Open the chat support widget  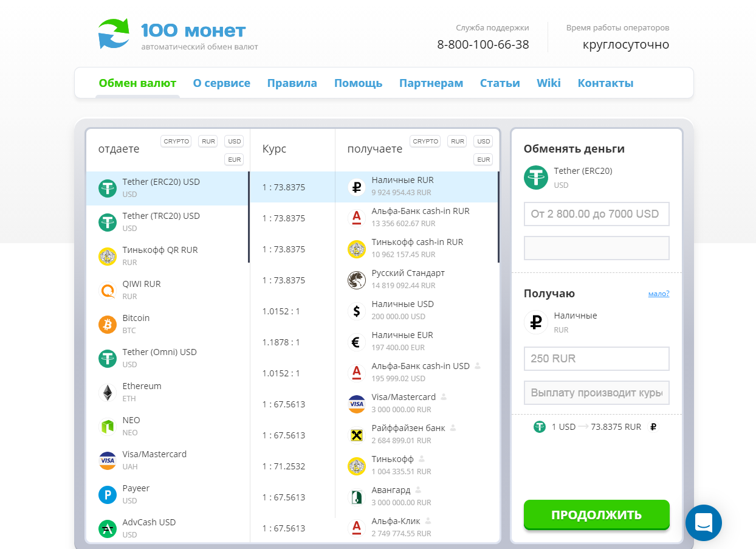coord(704,523)
